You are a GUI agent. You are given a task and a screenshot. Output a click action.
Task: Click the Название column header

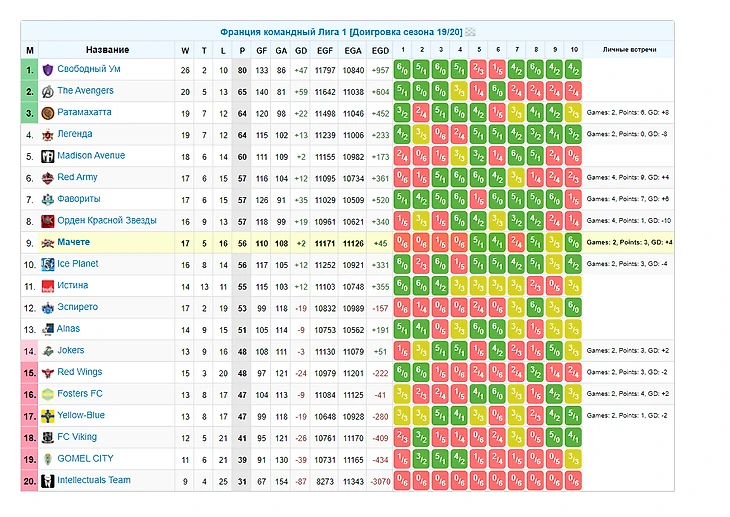click(x=107, y=50)
